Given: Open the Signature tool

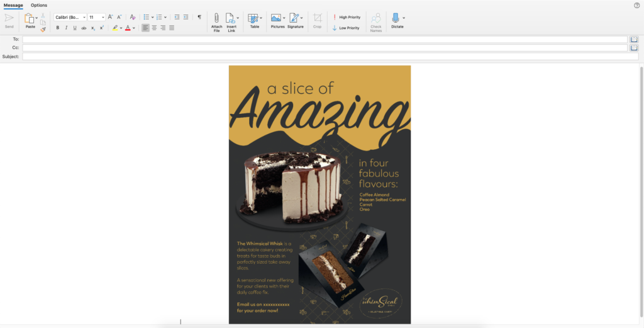Looking at the screenshot, I should tap(294, 18).
